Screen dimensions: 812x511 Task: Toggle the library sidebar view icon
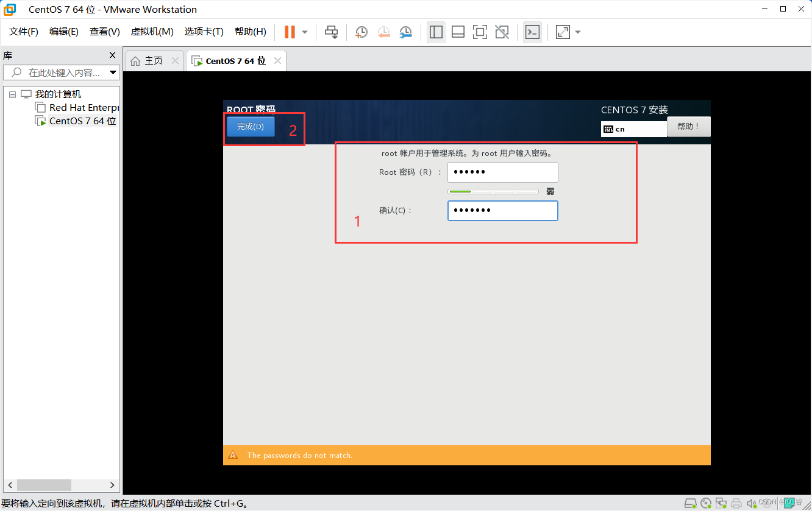tap(436, 32)
